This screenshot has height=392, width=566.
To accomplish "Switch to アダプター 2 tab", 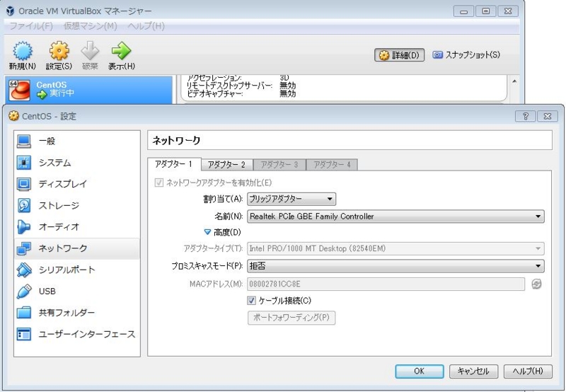I will coord(226,165).
